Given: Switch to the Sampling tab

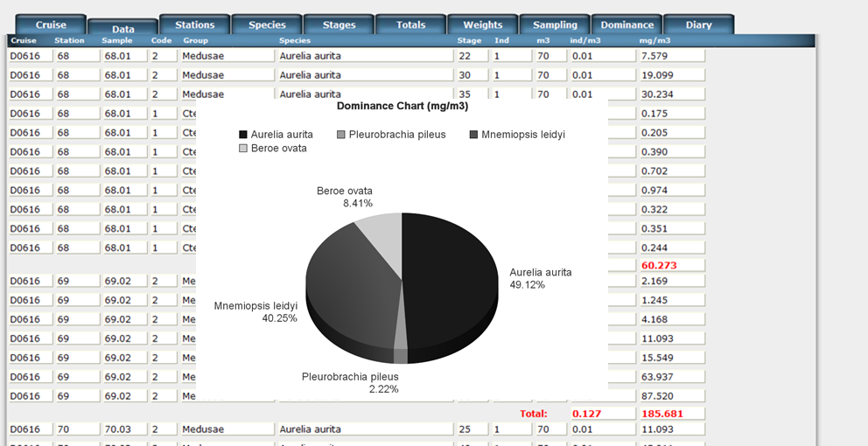Looking at the screenshot, I should pyautogui.click(x=555, y=24).
